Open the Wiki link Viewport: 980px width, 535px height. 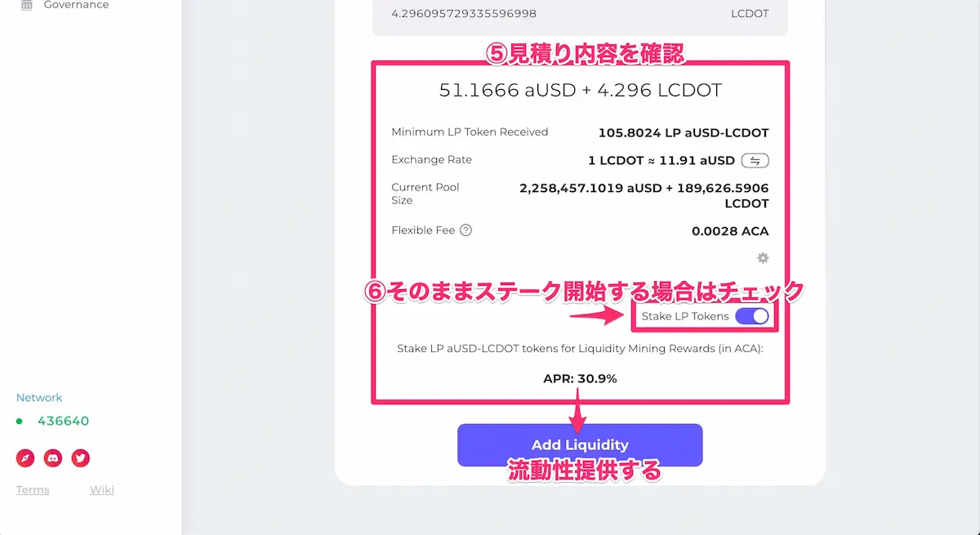tap(102, 490)
